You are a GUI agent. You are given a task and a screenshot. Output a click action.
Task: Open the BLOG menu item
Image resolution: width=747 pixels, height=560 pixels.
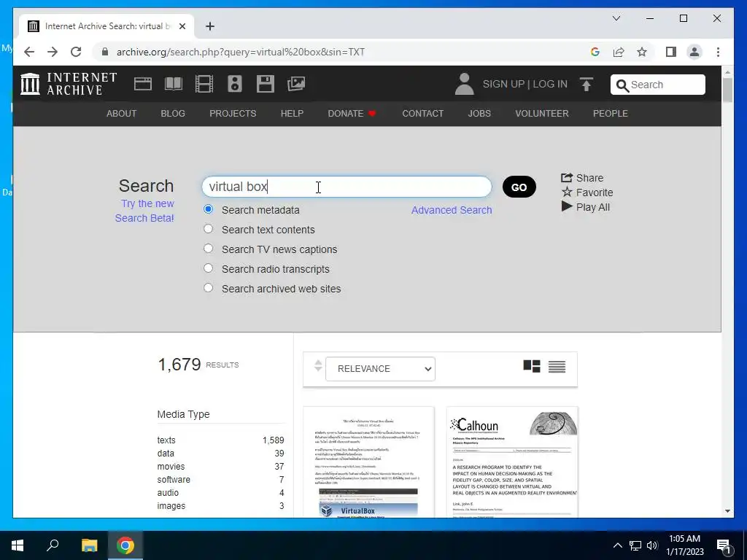(173, 113)
